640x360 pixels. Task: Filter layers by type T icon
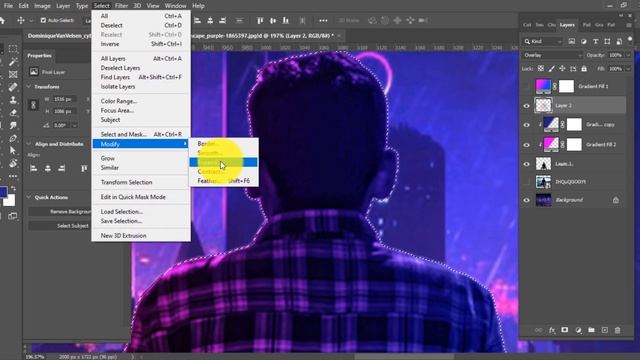click(x=596, y=42)
